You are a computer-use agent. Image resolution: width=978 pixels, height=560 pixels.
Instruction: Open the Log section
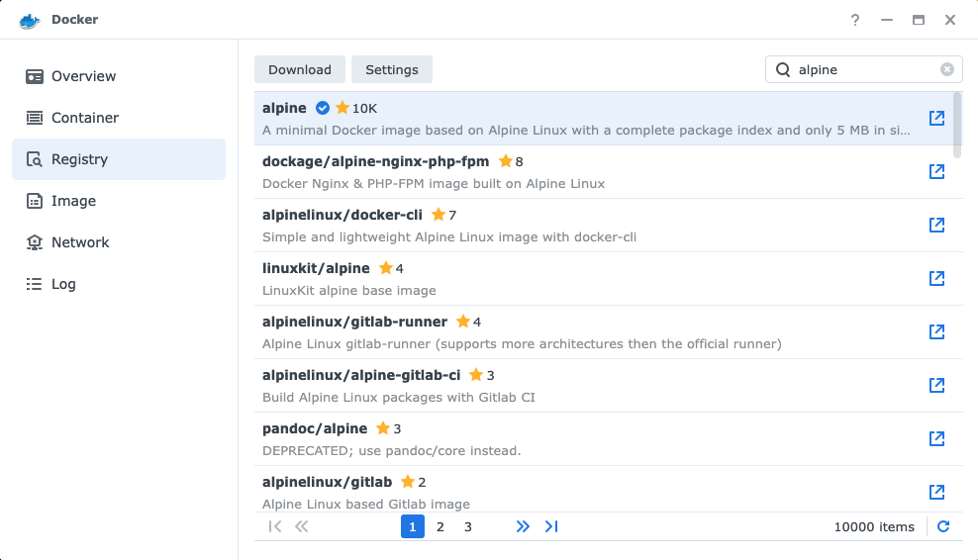pyautogui.click(x=63, y=284)
